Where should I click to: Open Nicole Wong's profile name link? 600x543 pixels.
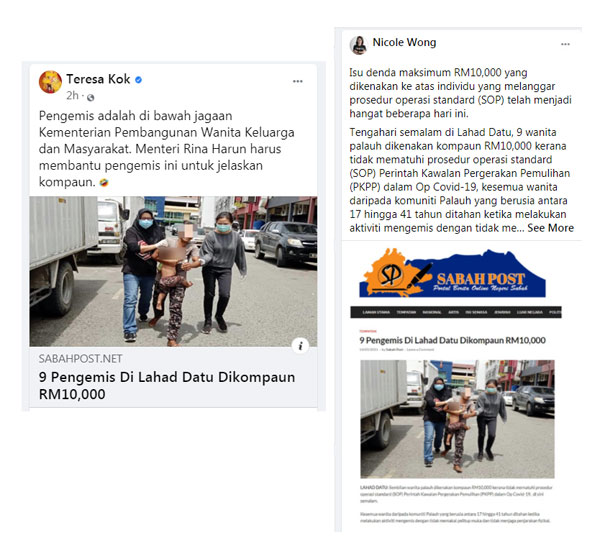coord(404,42)
